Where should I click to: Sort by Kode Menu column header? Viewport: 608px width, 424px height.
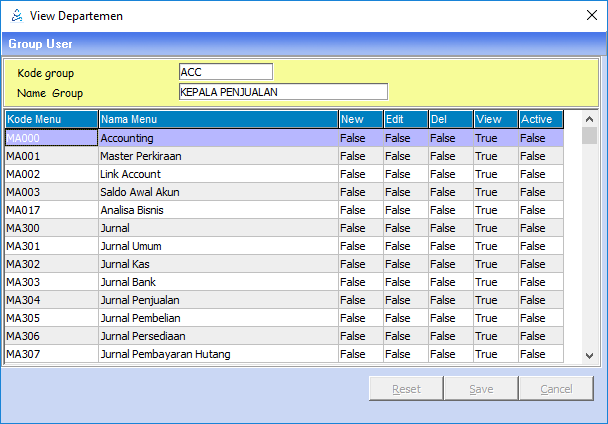click(51, 119)
